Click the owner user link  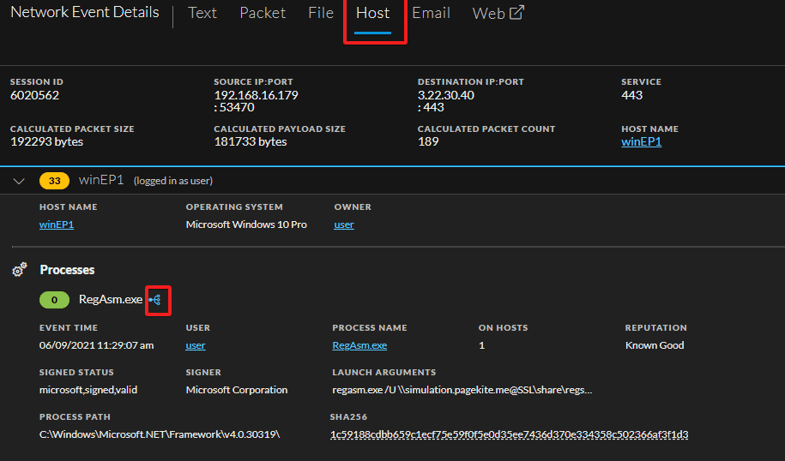click(344, 224)
